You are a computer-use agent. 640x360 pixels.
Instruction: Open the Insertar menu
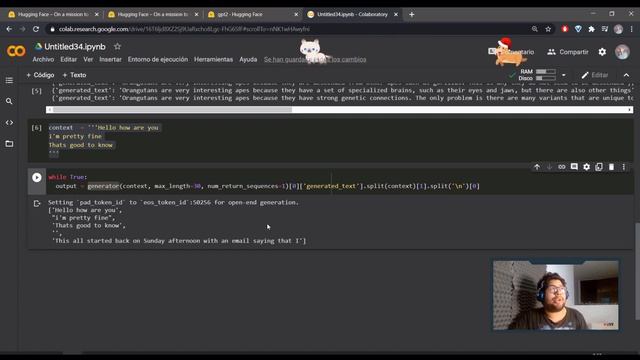(x=110, y=60)
